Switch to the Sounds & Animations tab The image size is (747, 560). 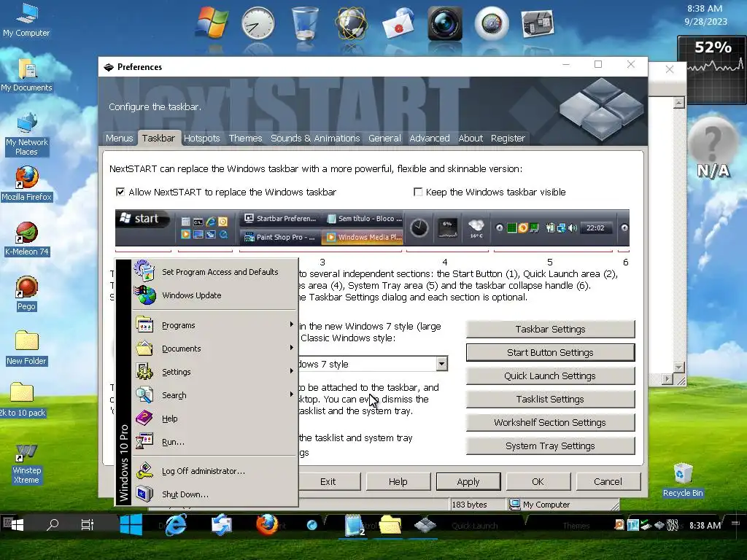315,138
